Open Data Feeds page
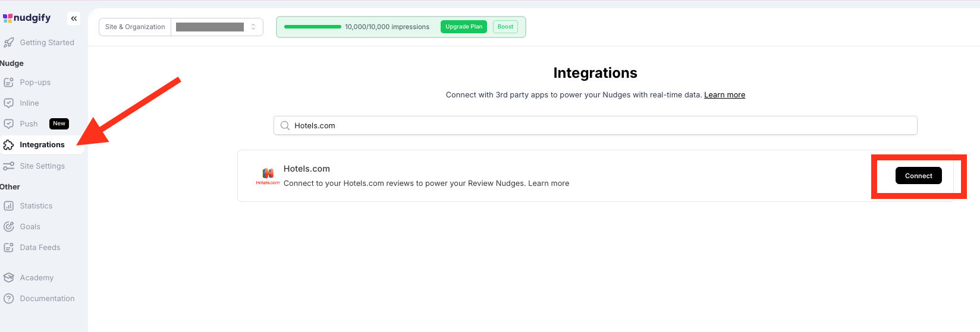This screenshot has width=980, height=332. 40,248
